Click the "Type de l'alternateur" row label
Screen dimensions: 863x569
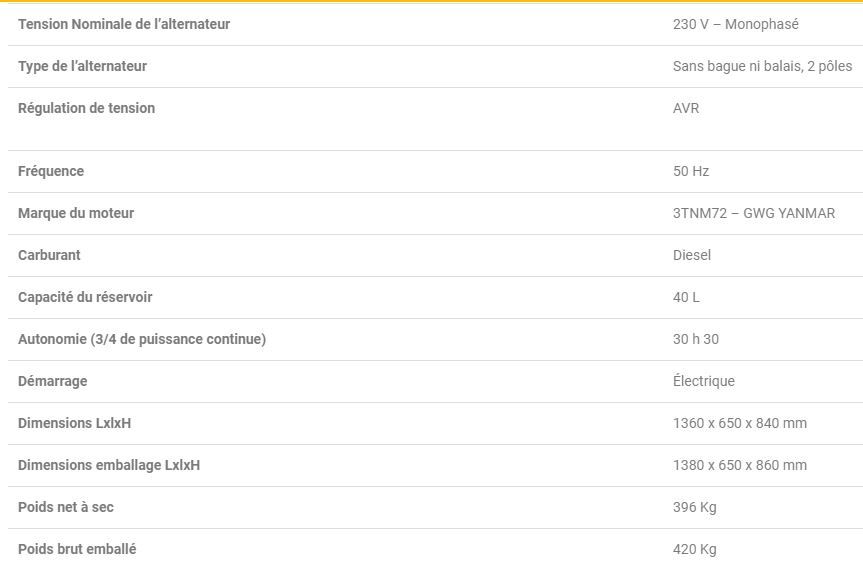(x=82, y=66)
